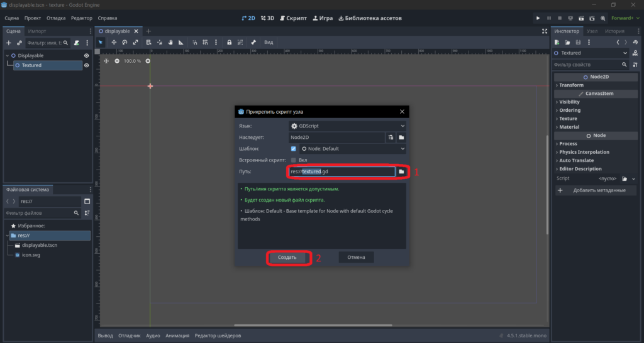Click the horizontal scrollbar in the viewport
644x343 pixels.
pos(313,325)
